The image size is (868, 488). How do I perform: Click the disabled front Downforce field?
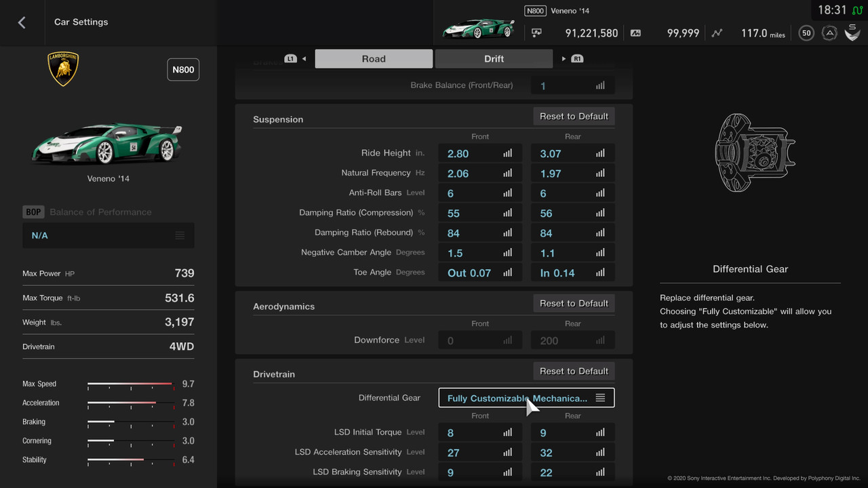[x=480, y=341]
